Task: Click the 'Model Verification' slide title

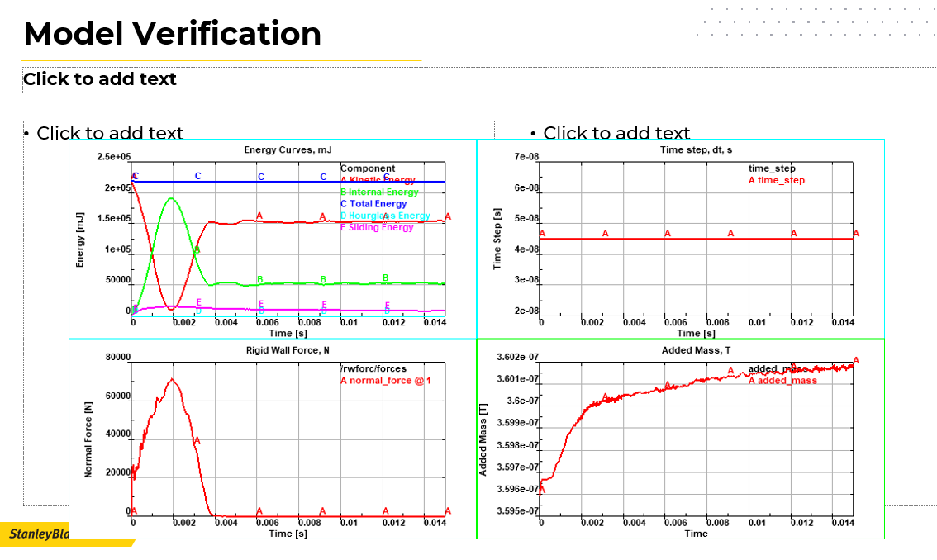Action: [172, 35]
